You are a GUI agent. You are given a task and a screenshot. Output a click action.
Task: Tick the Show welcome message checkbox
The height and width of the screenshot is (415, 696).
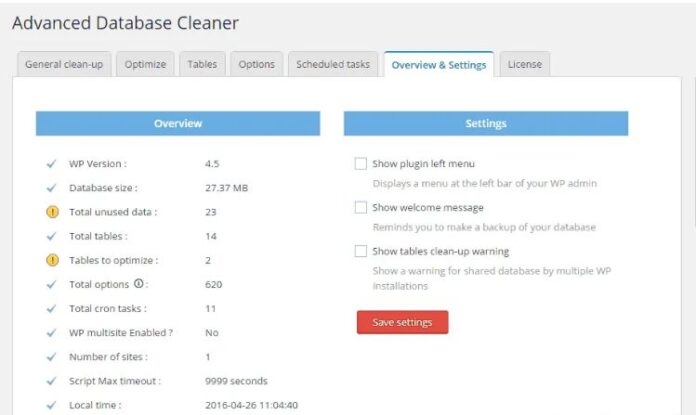point(361,207)
